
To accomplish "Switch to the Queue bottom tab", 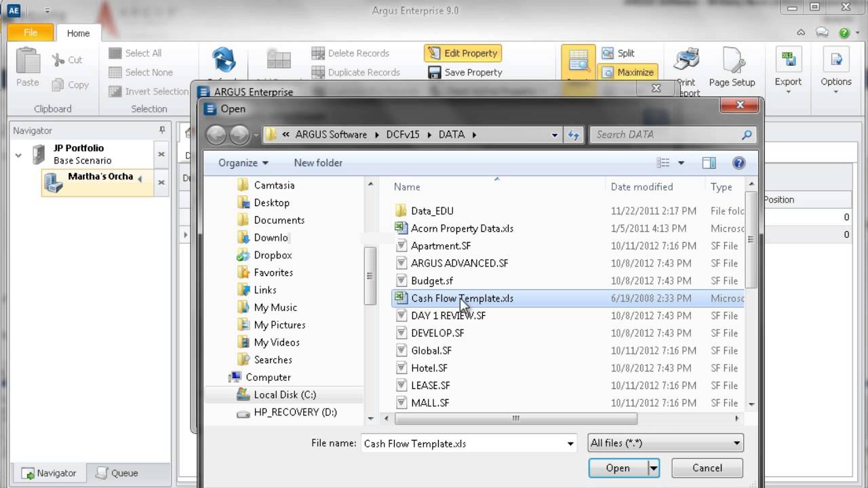I will [117, 473].
